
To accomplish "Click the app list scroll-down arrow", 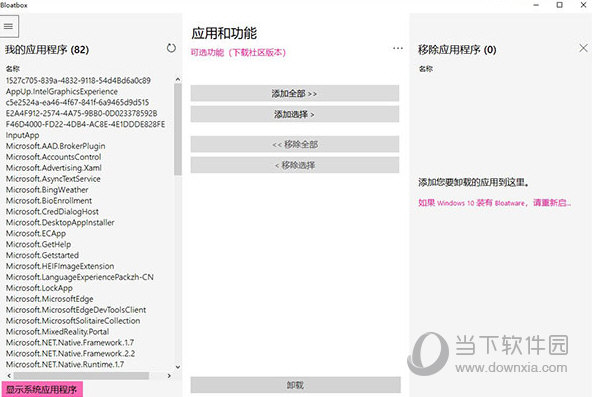I will pyautogui.click(x=177, y=367).
